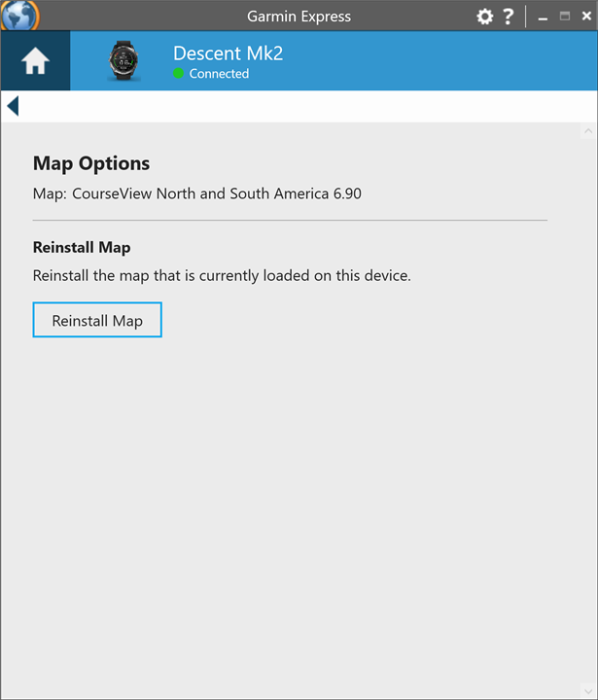Click the Map Options heading
This screenshot has height=700, width=598.
click(x=91, y=163)
